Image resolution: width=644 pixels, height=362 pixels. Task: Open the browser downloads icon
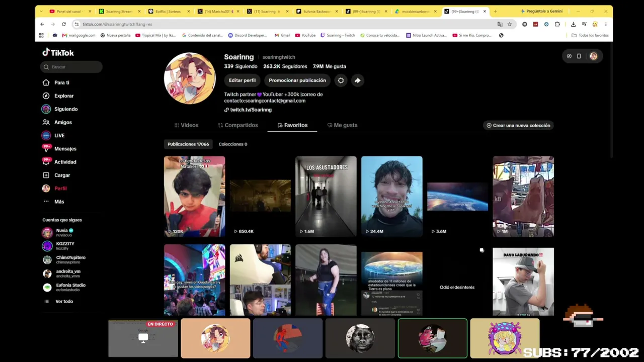(573, 24)
